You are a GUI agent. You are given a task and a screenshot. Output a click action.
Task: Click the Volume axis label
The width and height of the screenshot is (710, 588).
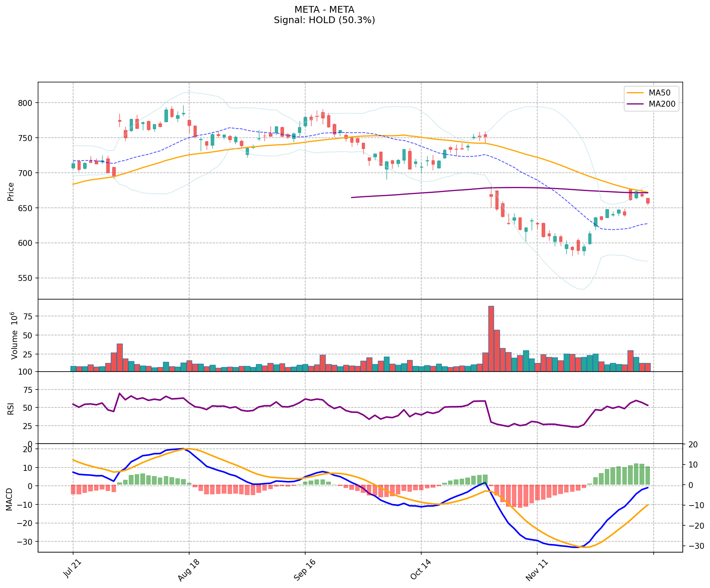pos(14,335)
